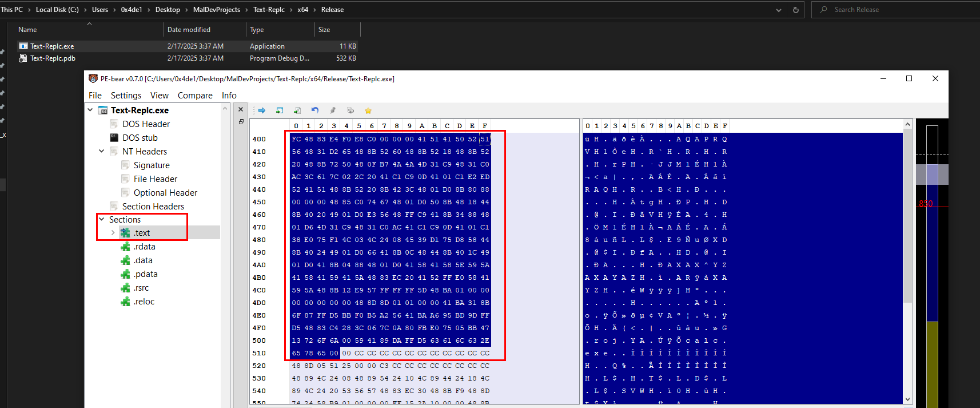Screen dimensions: 980x408
Task: Sort Explorer list by Type column
Action: pos(280,30)
